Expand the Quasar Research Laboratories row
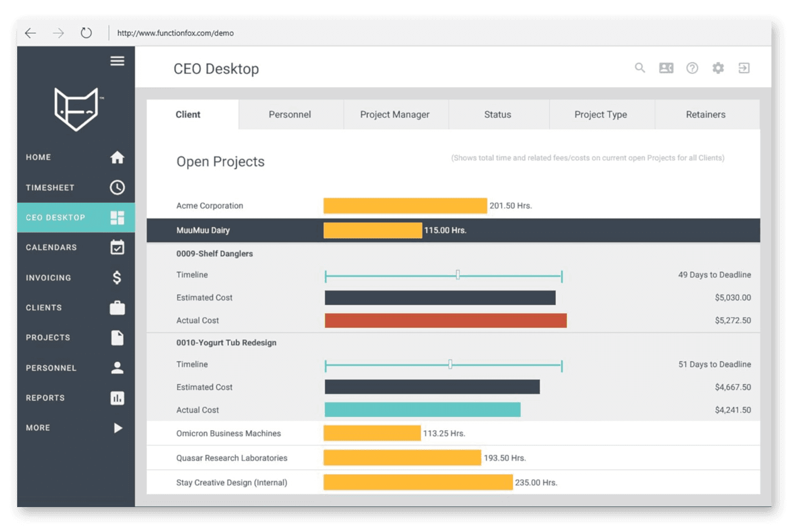 453,458
